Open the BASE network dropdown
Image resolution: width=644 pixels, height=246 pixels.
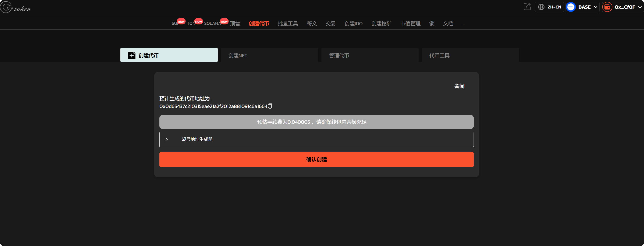(x=595, y=7)
